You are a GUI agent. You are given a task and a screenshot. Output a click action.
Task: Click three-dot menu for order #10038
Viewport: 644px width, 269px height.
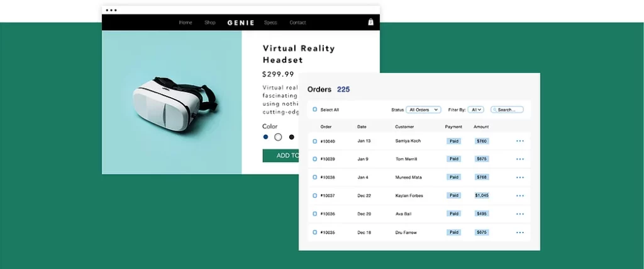520,178
